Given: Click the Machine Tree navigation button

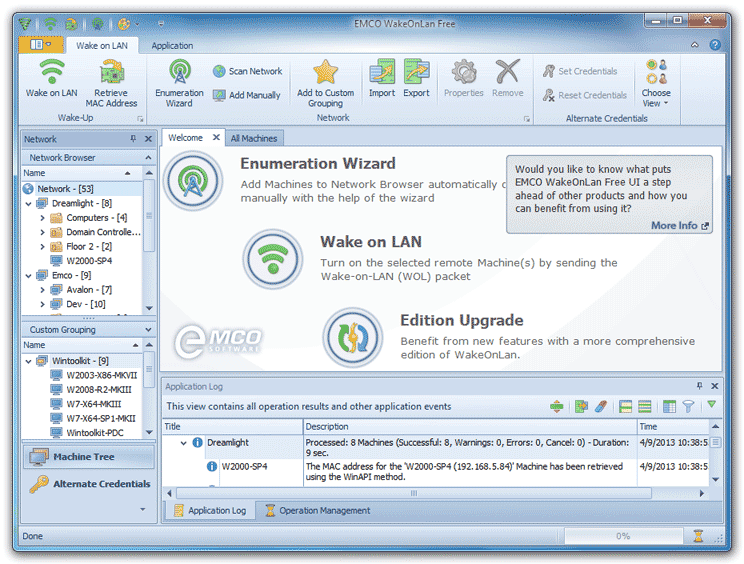Looking at the screenshot, I should (89, 457).
